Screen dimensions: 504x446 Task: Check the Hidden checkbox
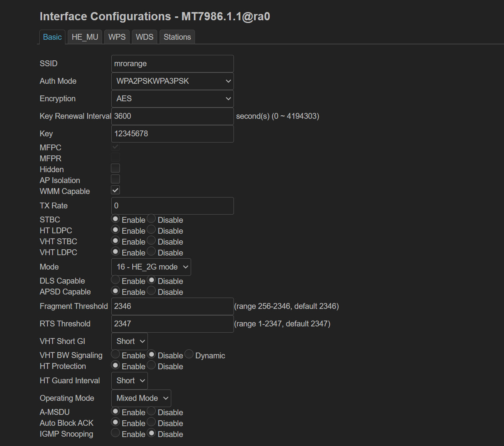(x=115, y=168)
